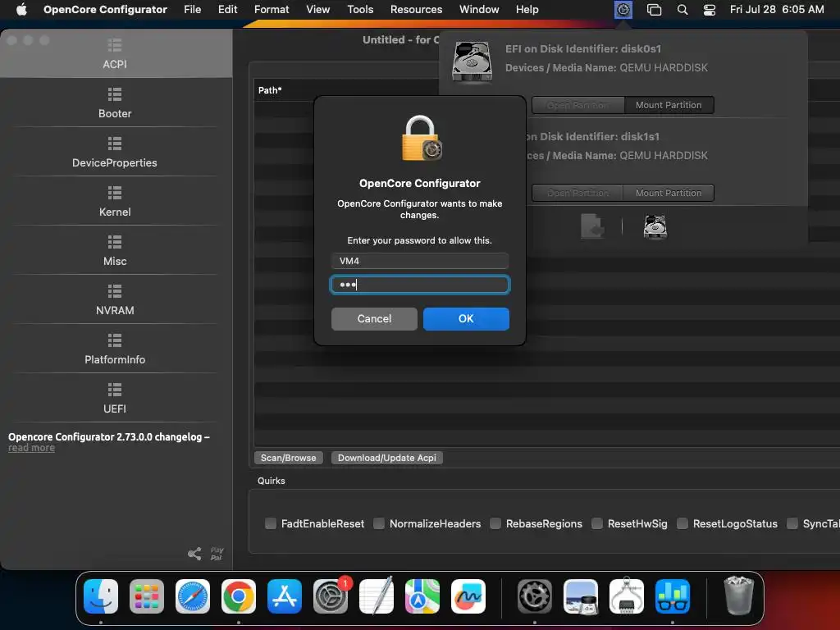Open TextEdit from the dock
The image size is (840, 630).
point(376,596)
